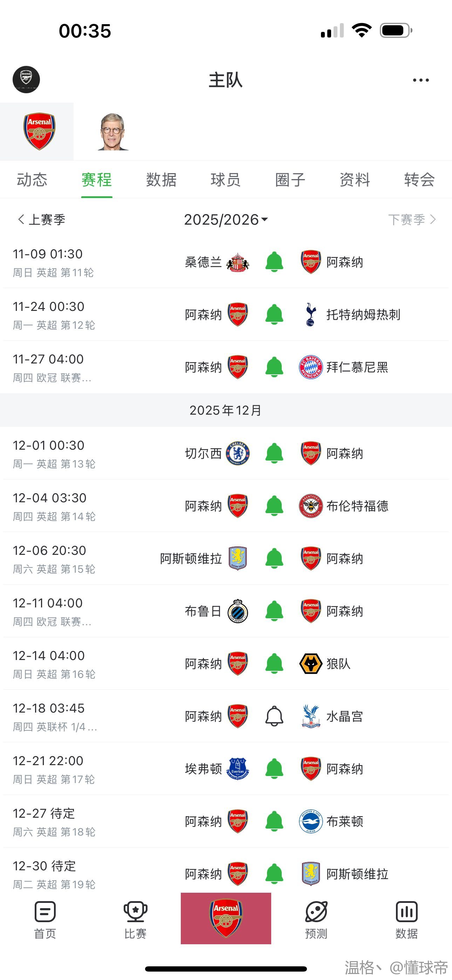Switch to the 转会 tab
452x980 pixels.
(x=419, y=179)
